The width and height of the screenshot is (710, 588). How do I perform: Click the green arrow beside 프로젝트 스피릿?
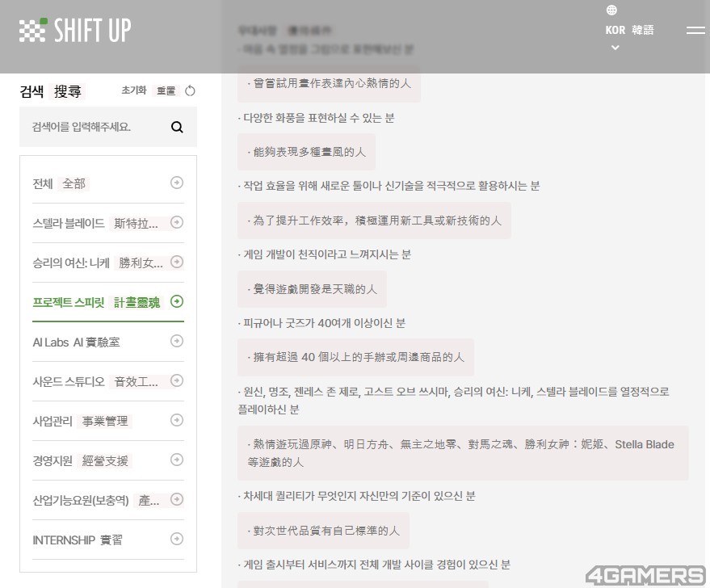(177, 301)
